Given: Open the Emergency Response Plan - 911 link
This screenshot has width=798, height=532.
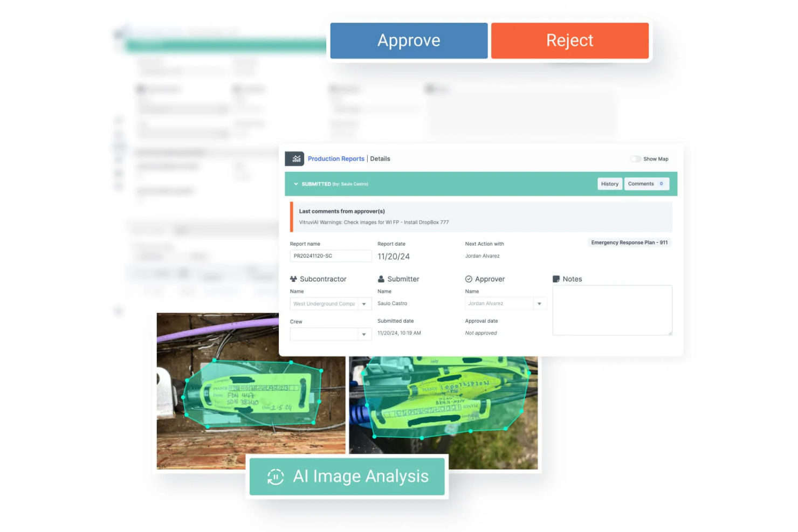Looking at the screenshot, I should click(x=629, y=243).
